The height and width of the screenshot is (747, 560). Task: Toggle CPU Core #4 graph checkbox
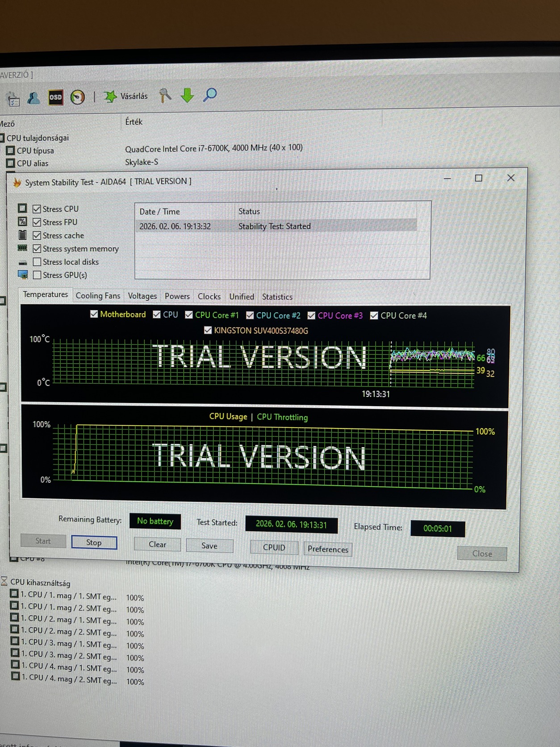coord(374,316)
